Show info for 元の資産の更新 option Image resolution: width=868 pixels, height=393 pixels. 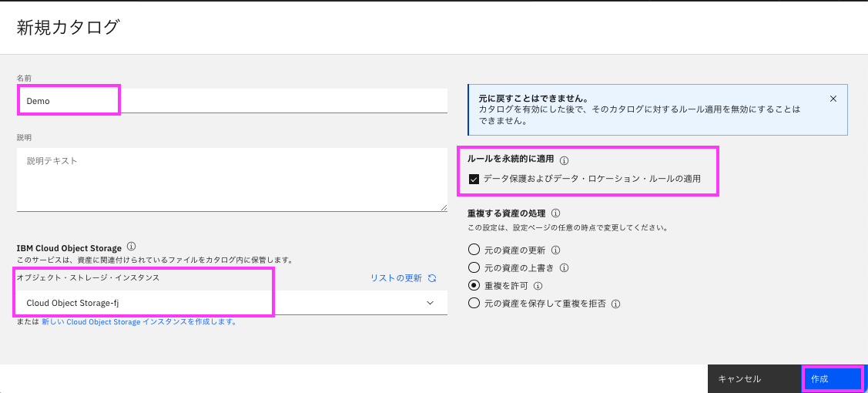(x=556, y=250)
